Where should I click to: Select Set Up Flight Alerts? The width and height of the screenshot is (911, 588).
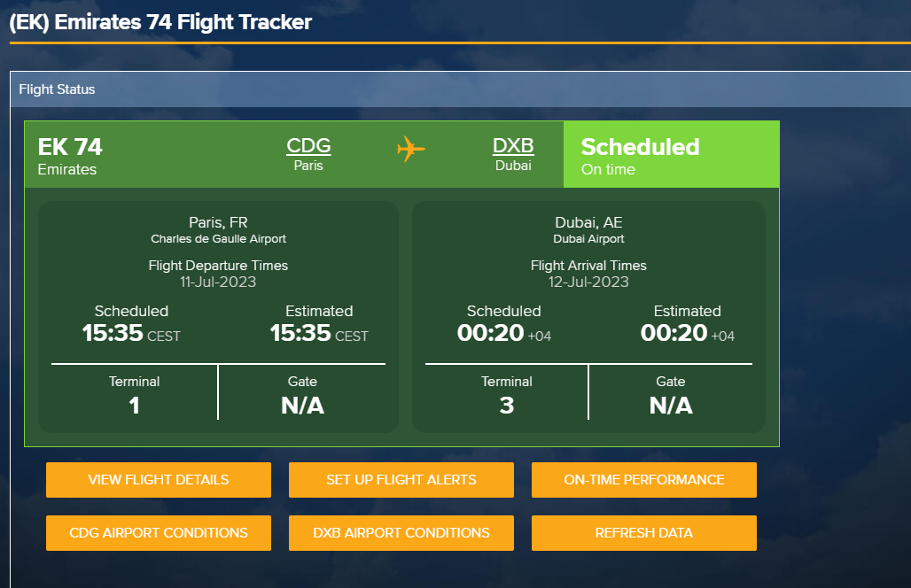click(x=401, y=479)
